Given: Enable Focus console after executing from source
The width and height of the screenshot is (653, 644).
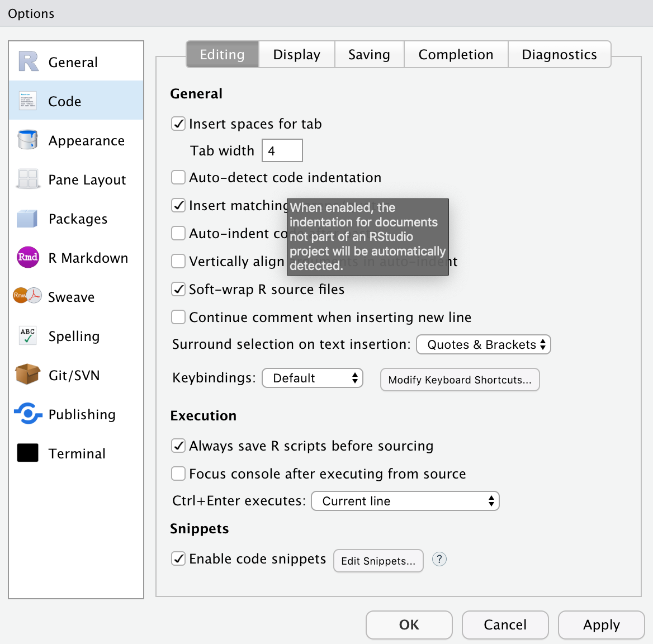Looking at the screenshot, I should click(x=178, y=473).
